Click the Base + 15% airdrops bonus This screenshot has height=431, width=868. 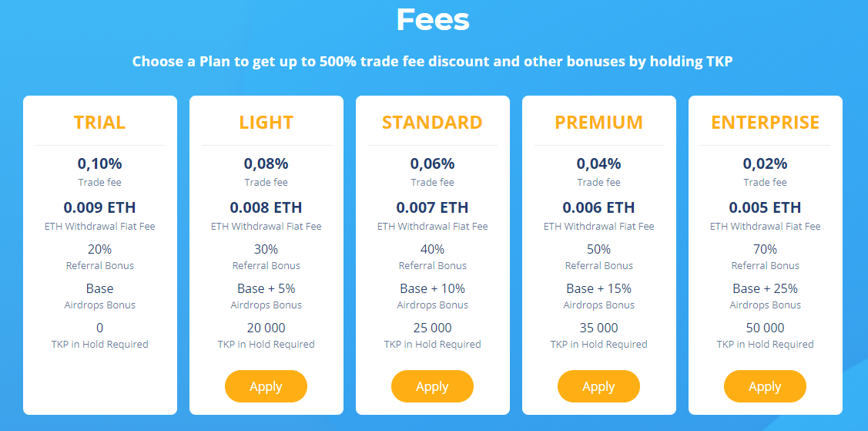(x=599, y=288)
